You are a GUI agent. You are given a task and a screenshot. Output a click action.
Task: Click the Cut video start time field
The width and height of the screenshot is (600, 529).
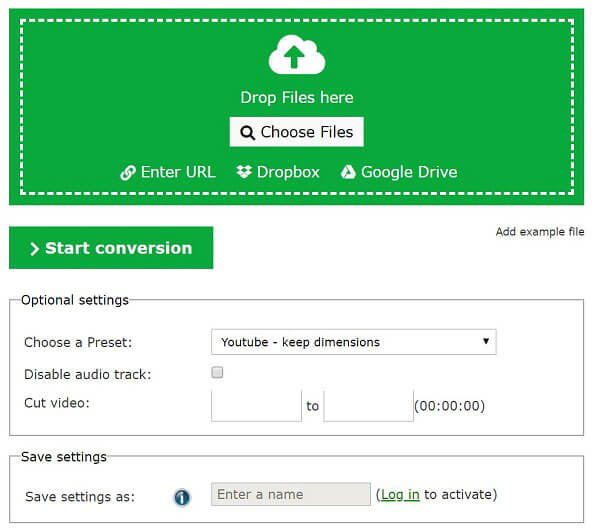pos(256,406)
